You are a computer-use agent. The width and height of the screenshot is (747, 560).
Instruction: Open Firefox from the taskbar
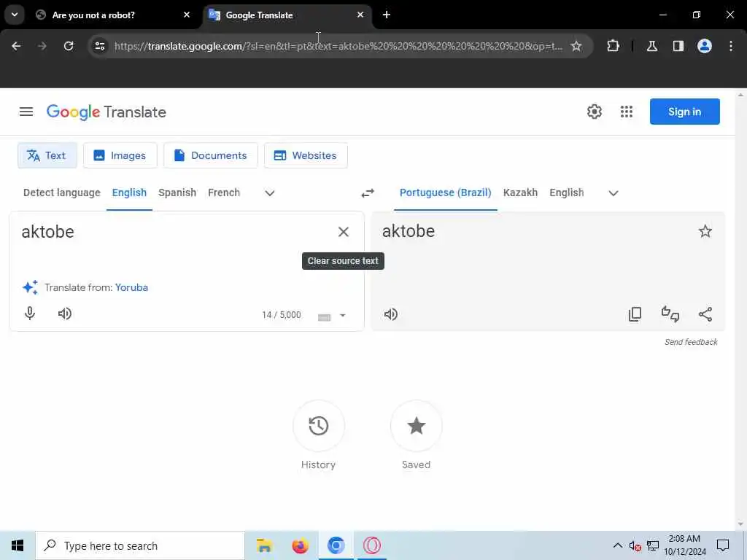click(300, 545)
